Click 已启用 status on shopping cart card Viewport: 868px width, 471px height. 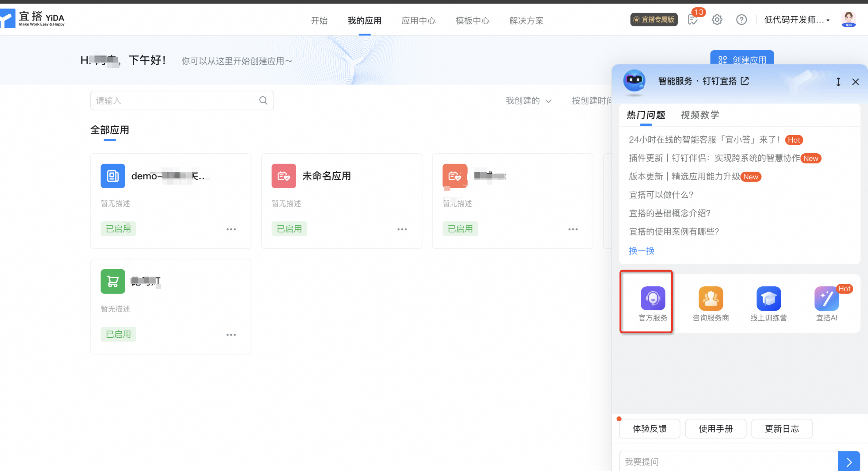[118, 335]
